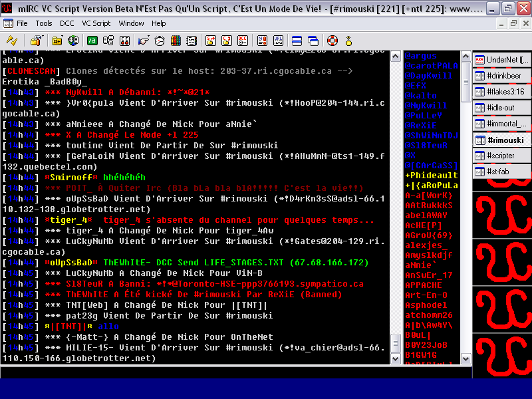Screen dimensions: 532x399
Task: Open the colors palette icon
Action: (x=176, y=41)
